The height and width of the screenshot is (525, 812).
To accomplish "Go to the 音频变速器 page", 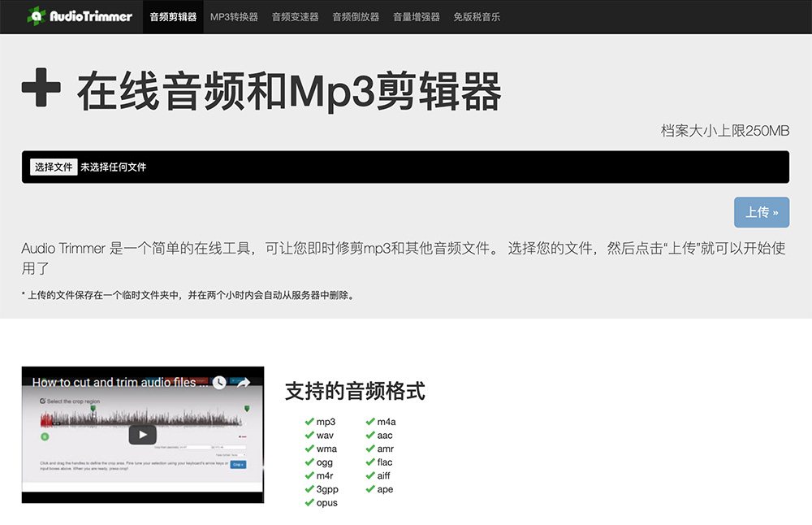I will pyautogui.click(x=296, y=17).
